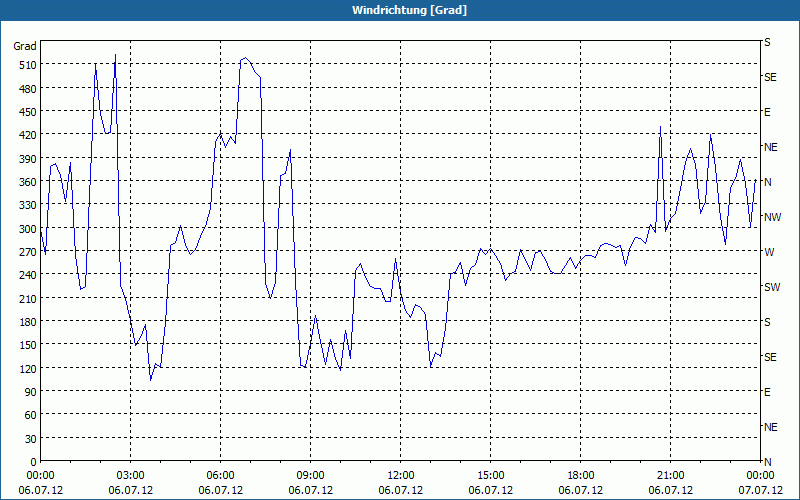Select the y-axis value 450
This screenshot has height=500, width=800.
(28, 112)
